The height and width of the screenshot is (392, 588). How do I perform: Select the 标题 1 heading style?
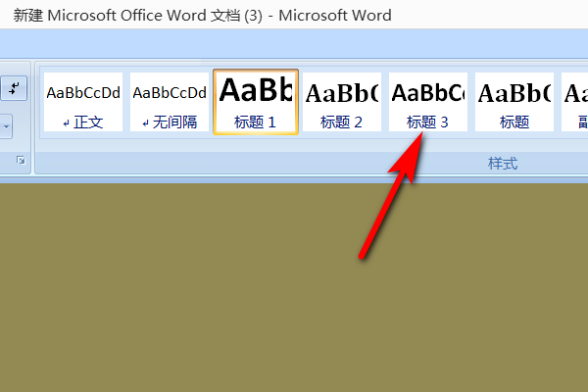tap(256, 102)
